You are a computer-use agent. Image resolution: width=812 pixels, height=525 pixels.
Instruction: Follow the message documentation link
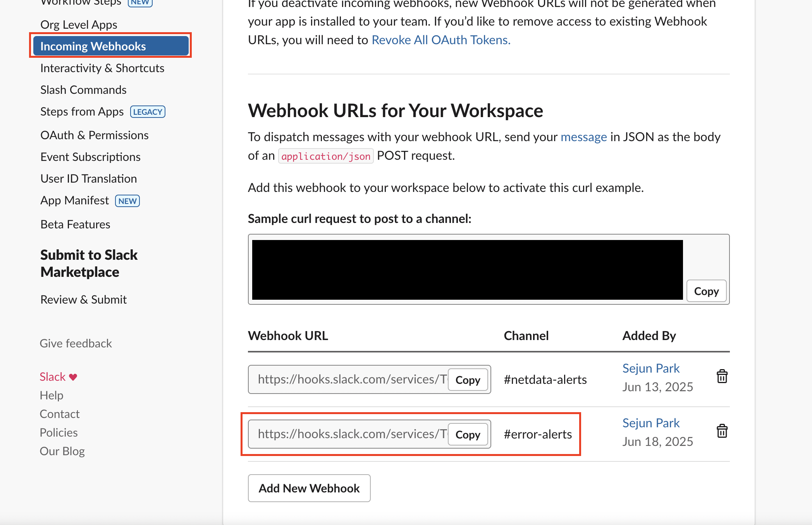(x=584, y=137)
